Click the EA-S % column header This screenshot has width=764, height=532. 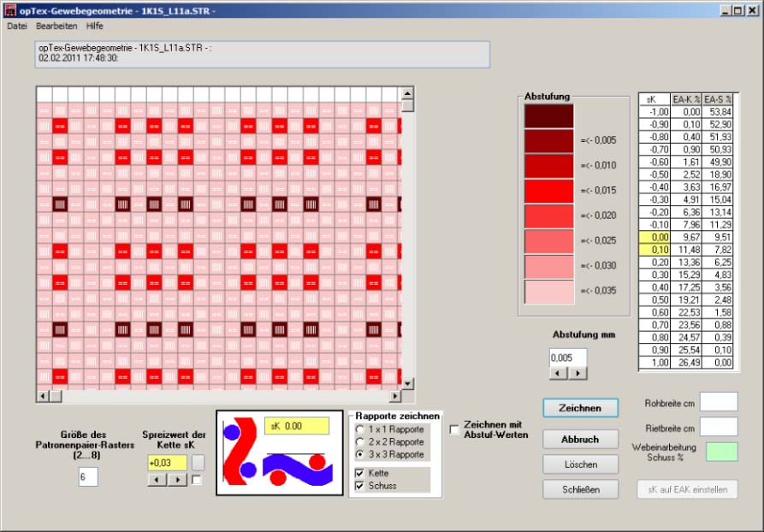coord(718,99)
